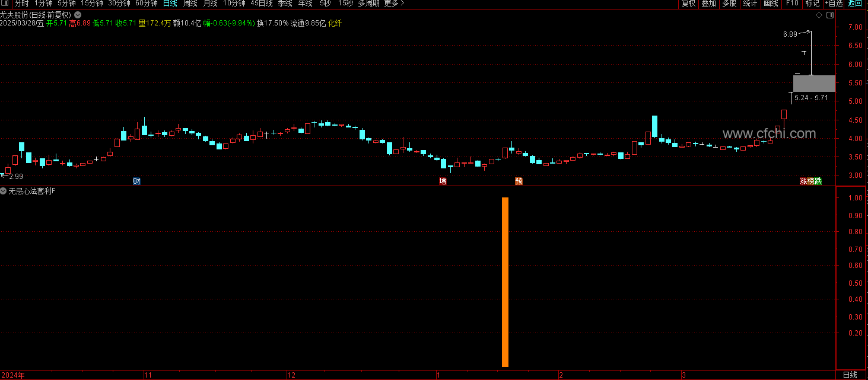868x380 pixels.
Task: Open the 财 event marker on chart
Action: pos(136,181)
